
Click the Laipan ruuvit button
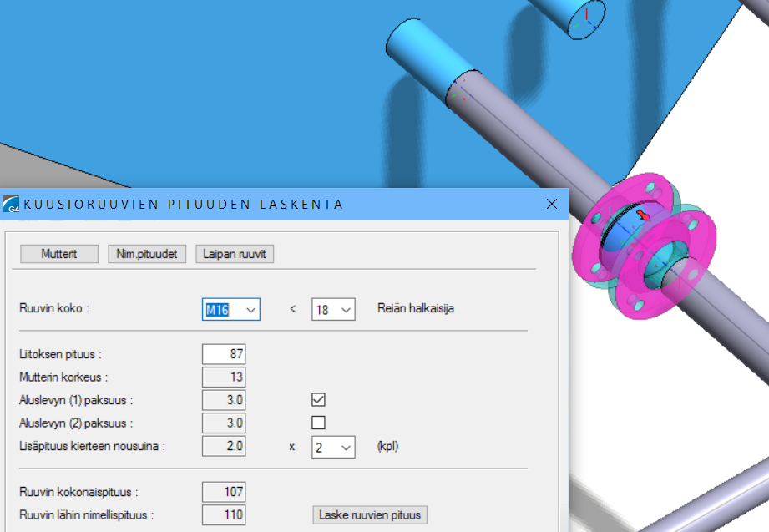point(235,254)
